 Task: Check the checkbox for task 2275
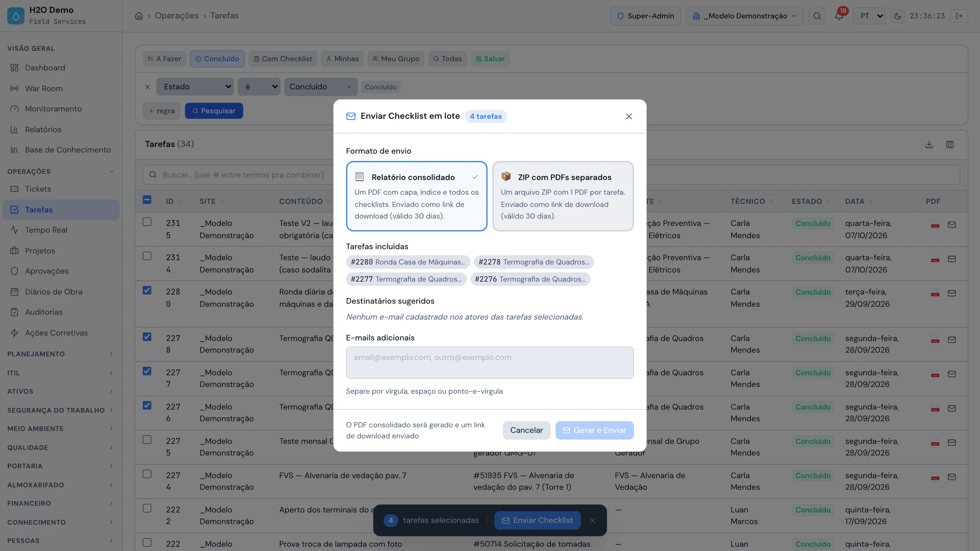tap(147, 440)
